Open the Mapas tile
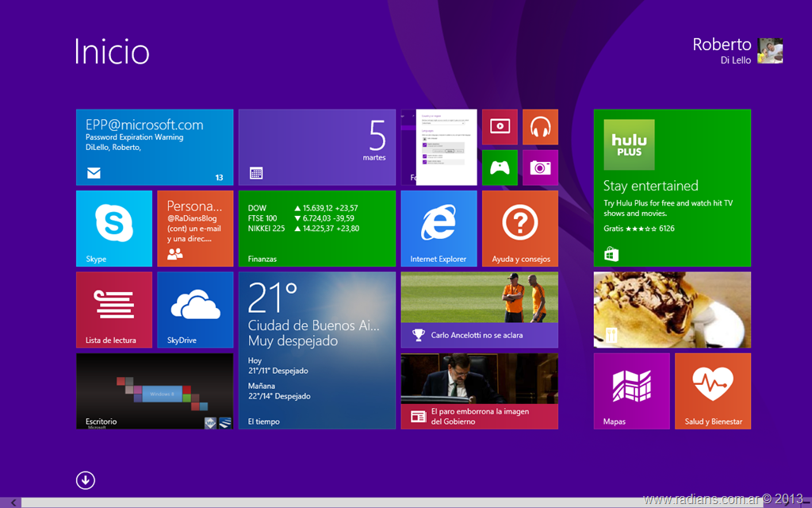Image resolution: width=812 pixels, height=508 pixels. click(x=631, y=391)
